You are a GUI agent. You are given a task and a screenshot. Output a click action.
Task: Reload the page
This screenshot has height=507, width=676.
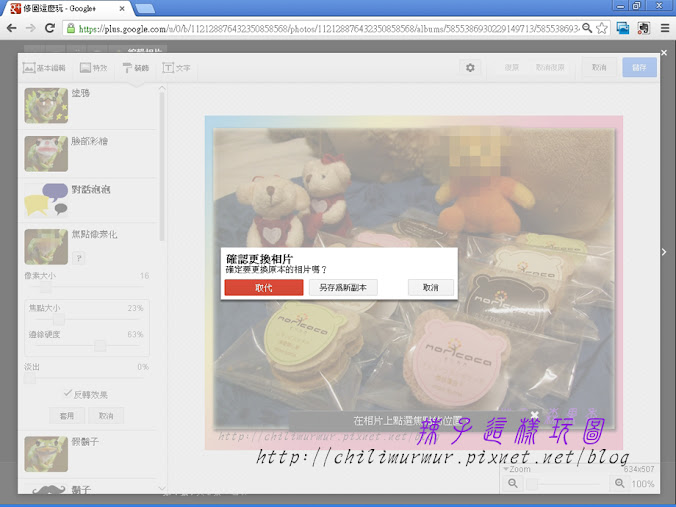tap(50, 28)
